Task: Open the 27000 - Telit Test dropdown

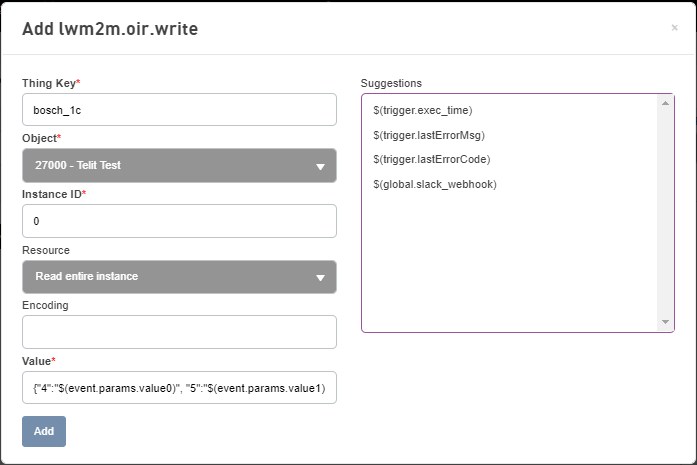Action: (179, 165)
